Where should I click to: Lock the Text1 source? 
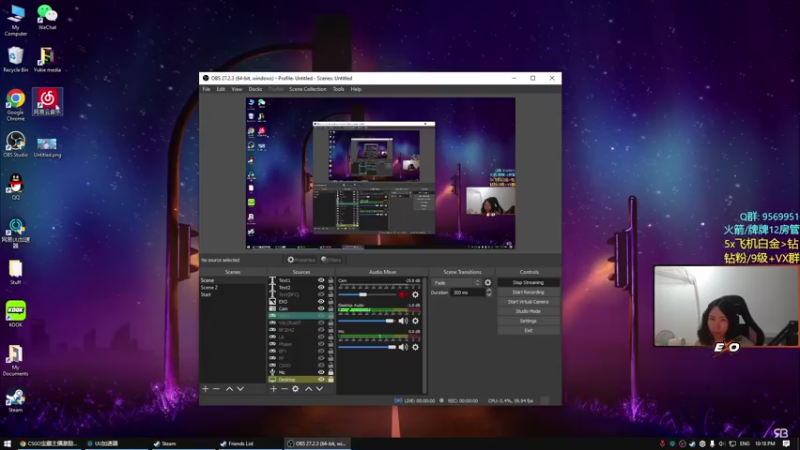(331, 280)
